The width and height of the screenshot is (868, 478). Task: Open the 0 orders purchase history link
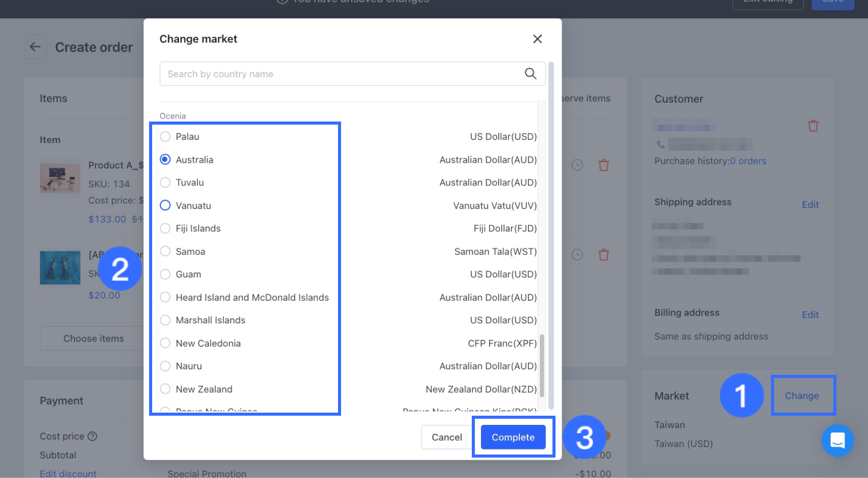pos(748,161)
